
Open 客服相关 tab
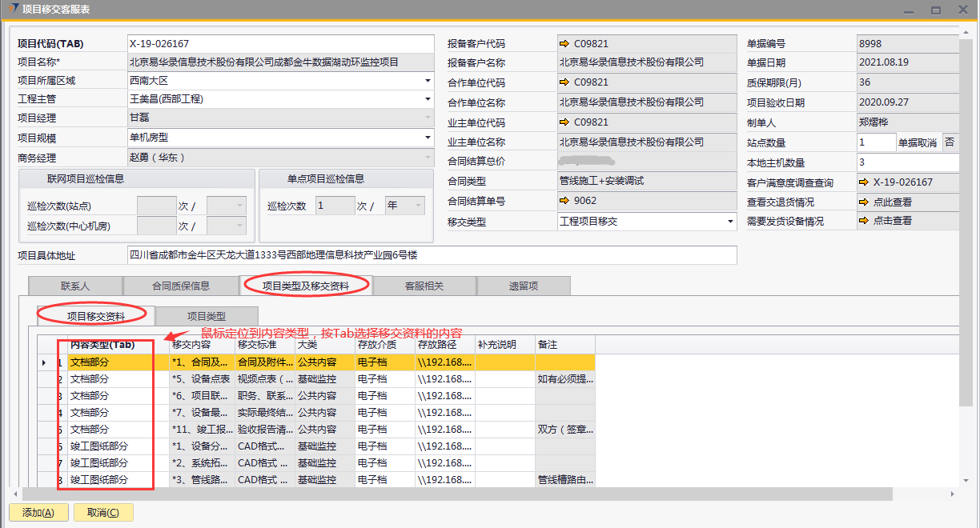point(424,286)
